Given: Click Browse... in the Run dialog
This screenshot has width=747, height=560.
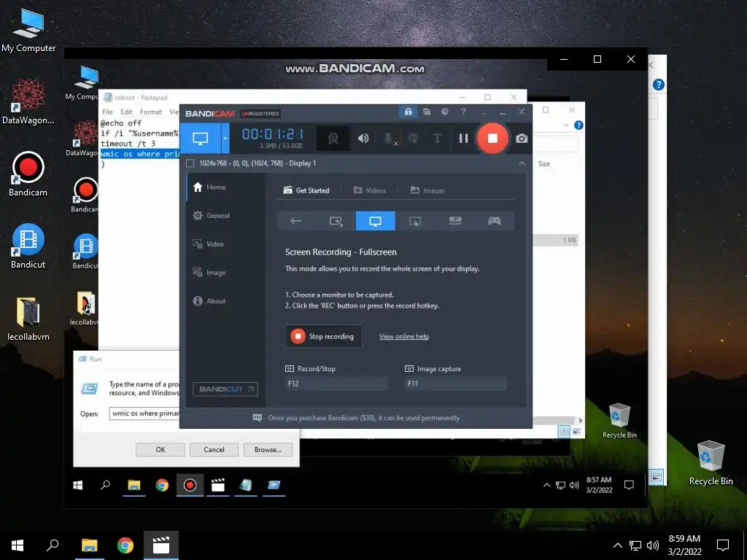Looking at the screenshot, I should [268, 449].
